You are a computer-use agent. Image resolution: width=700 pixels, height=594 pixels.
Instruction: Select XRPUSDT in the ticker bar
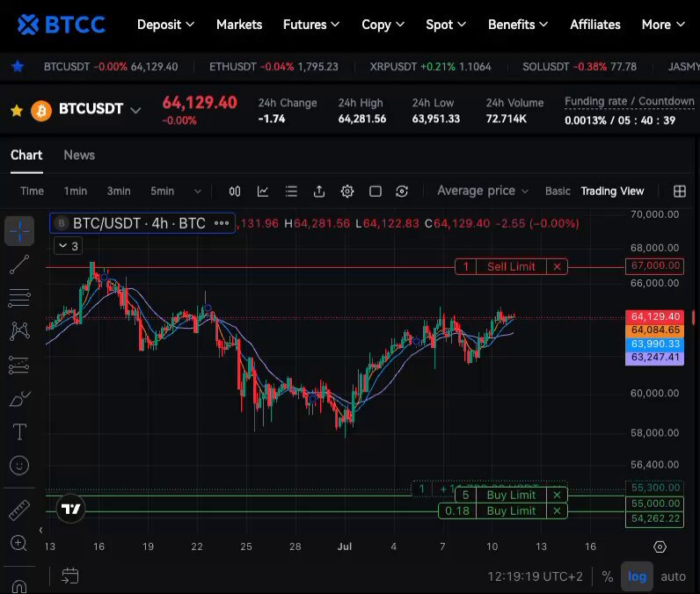tap(430, 67)
